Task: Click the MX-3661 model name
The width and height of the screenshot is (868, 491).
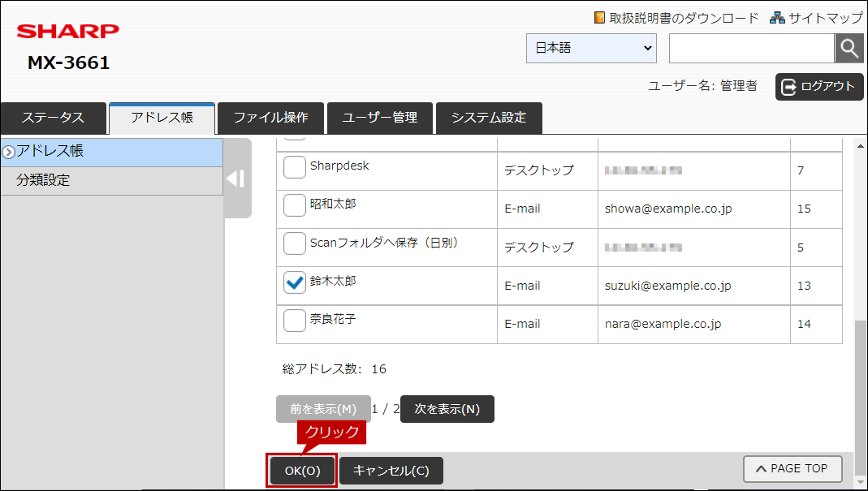Action: [69, 62]
